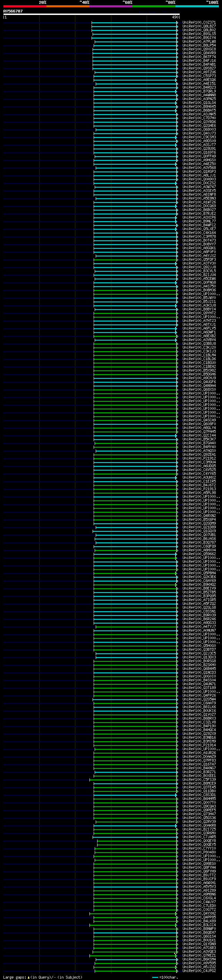This screenshot has width=222, height=980.
Task: Select label UniRef100_B5K3K7
Action: pos(199,439)
